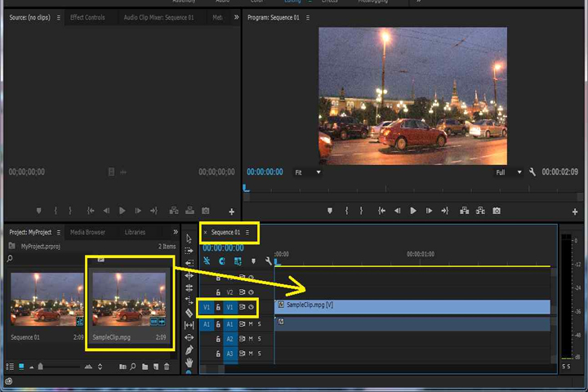Screen dimensions: 588x392
Task: Select the Pen tool
Action: [189, 350]
